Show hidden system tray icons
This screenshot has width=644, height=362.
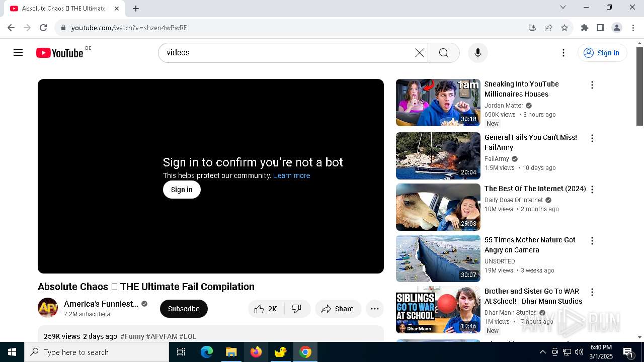(542, 352)
